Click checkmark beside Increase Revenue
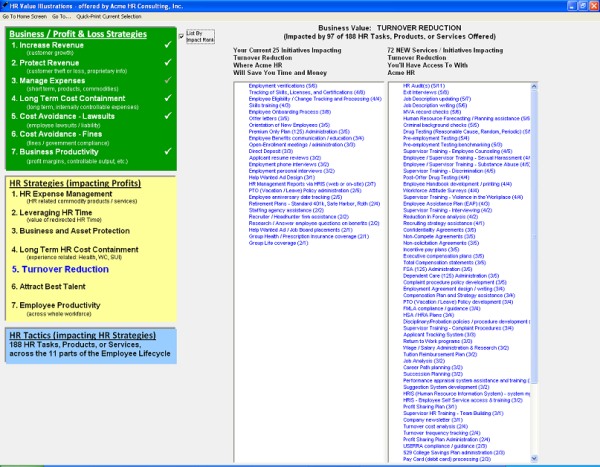 click(x=169, y=47)
